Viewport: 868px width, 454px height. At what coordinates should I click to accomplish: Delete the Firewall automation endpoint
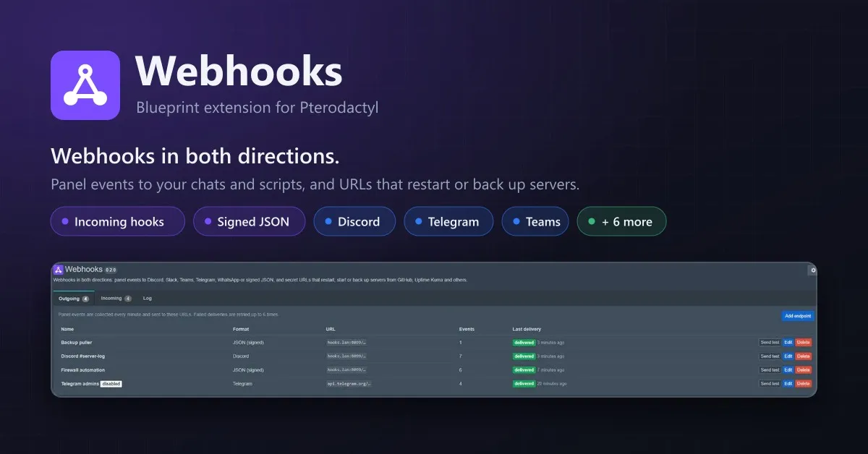(804, 369)
